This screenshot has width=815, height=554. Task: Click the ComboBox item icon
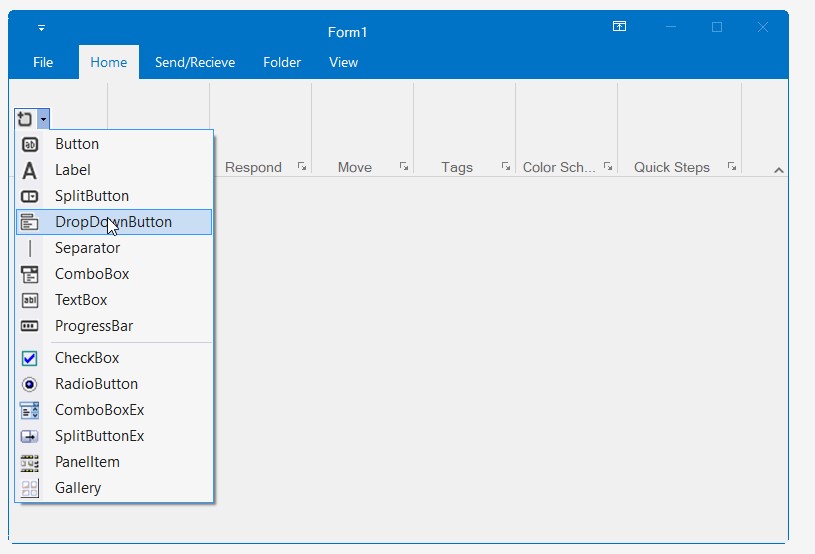click(30, 274)
